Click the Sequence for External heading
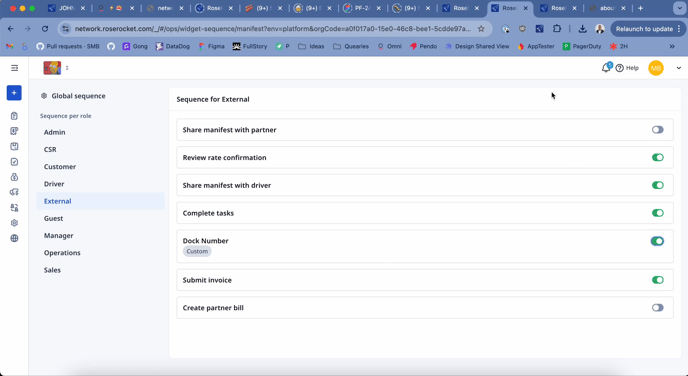The image size is (688, 376). click(x=213, y=99)
